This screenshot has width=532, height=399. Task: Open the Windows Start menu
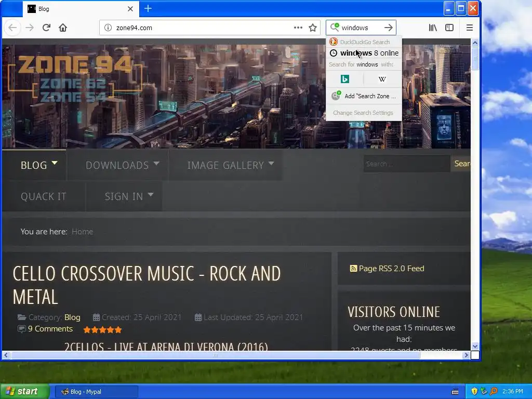(24, 392)
